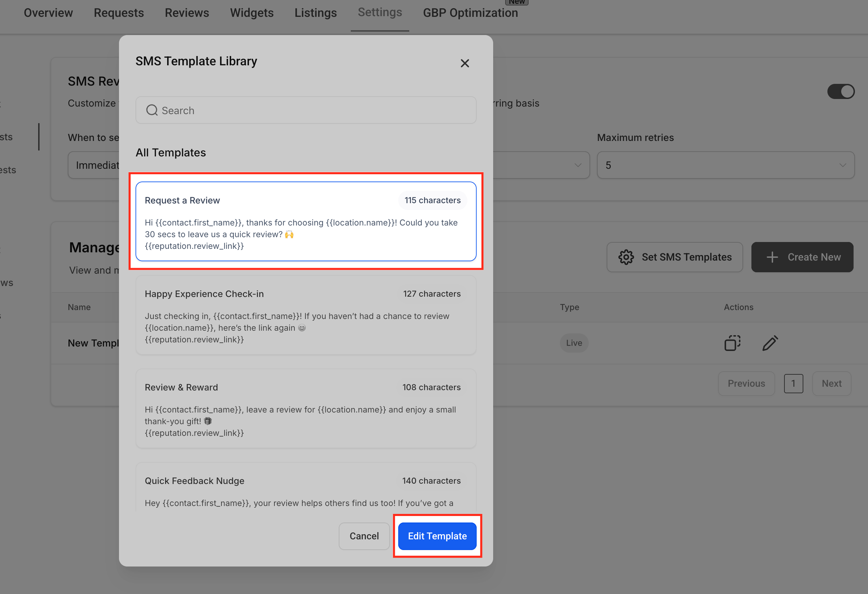
Task: Click the search magnifier icon
Action: click(152, 110)
